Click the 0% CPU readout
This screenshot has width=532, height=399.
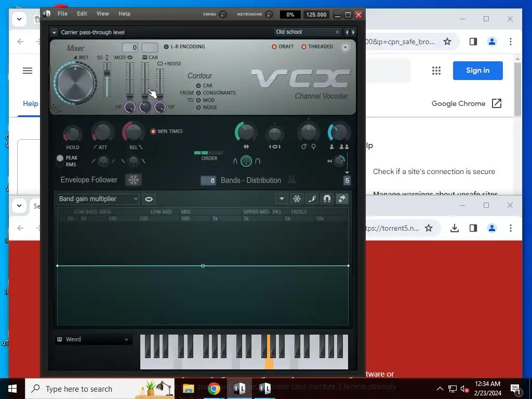click(290, 15)
